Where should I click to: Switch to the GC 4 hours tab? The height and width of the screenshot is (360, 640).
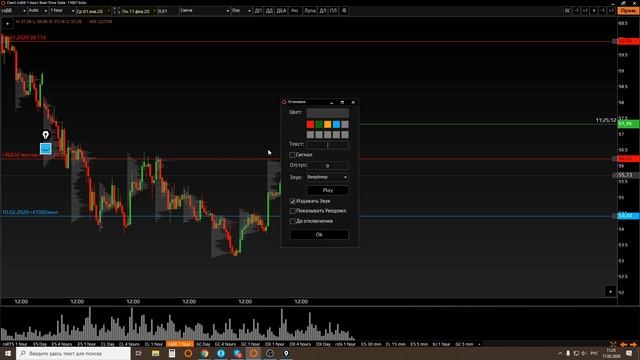pos(225,344)
